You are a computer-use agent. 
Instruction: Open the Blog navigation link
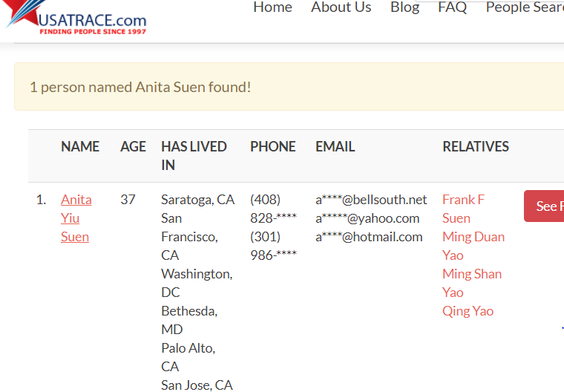(x=404, y=7)
